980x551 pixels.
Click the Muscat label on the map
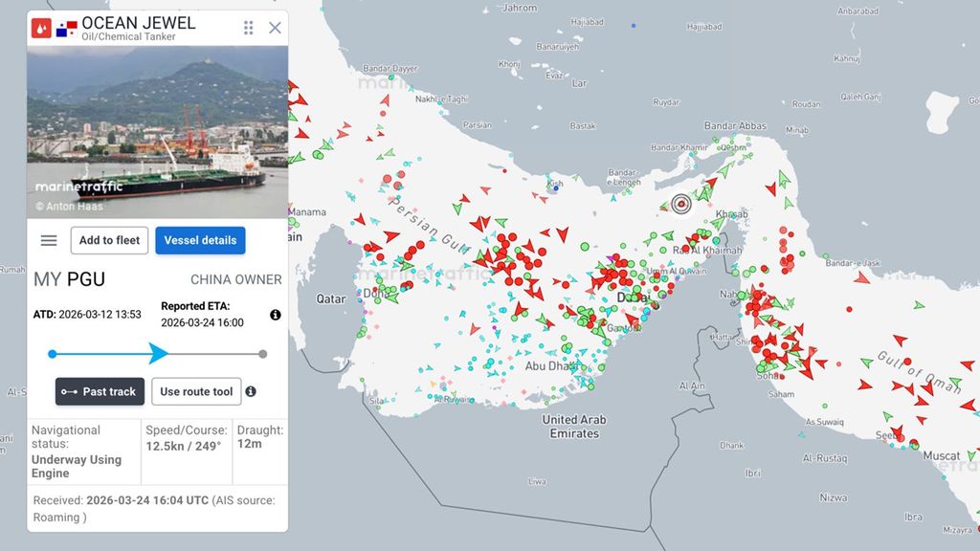click(939, 455)
